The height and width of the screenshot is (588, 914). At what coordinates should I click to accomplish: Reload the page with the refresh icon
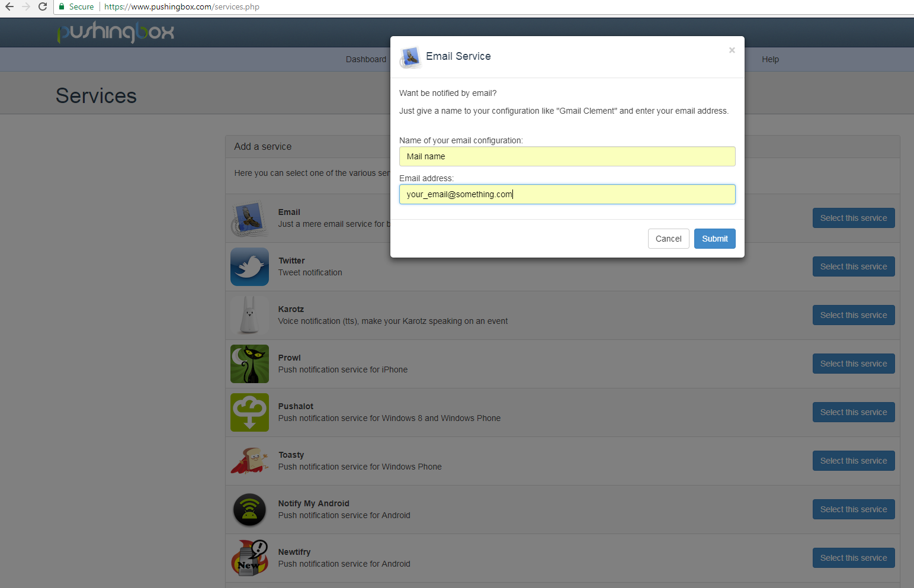pos(43,7)
